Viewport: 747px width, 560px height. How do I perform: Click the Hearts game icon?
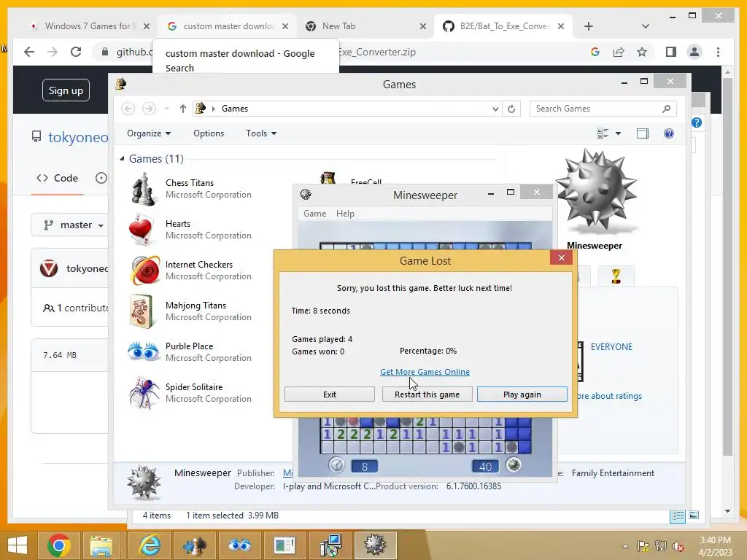coord(142,230)
